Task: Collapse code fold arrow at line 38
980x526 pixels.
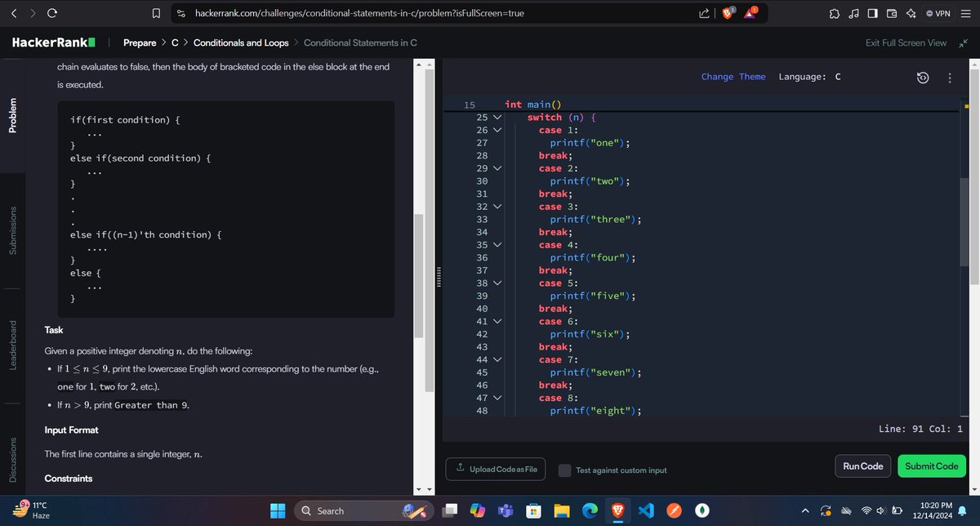Action: (496, 283)
